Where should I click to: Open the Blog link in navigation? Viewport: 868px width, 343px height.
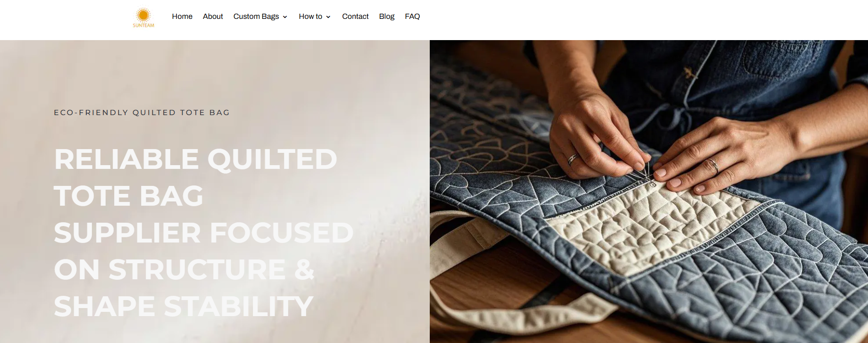[386, 17]
